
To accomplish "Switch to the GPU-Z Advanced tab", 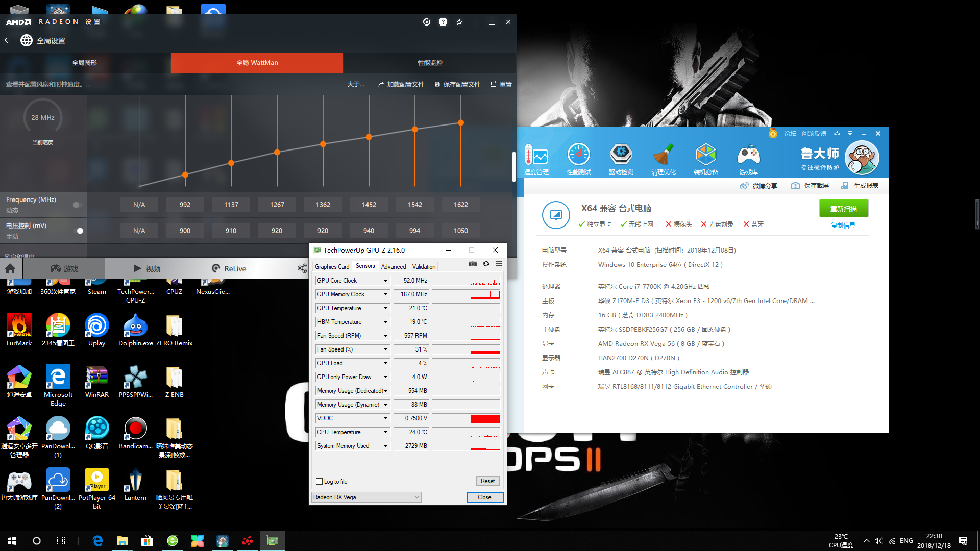I will [x=393, y=266].
